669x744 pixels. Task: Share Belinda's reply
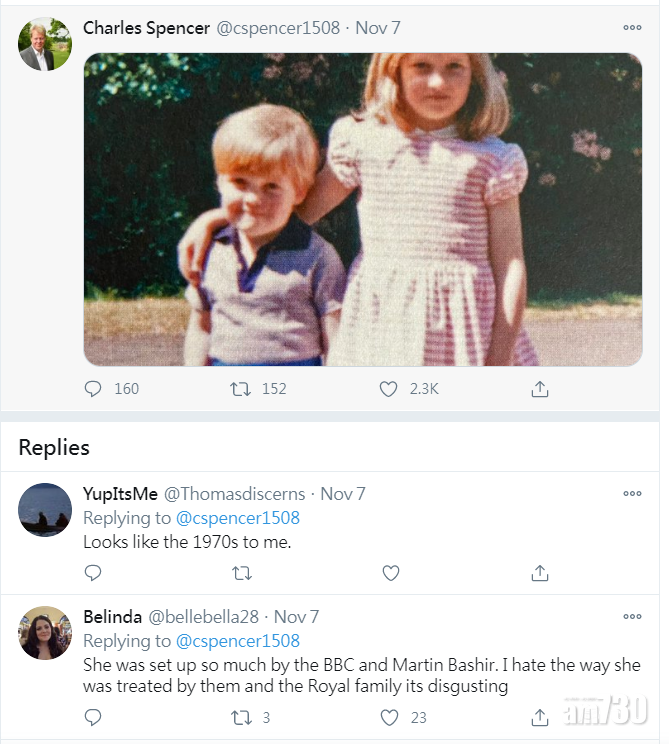(540, 717)
